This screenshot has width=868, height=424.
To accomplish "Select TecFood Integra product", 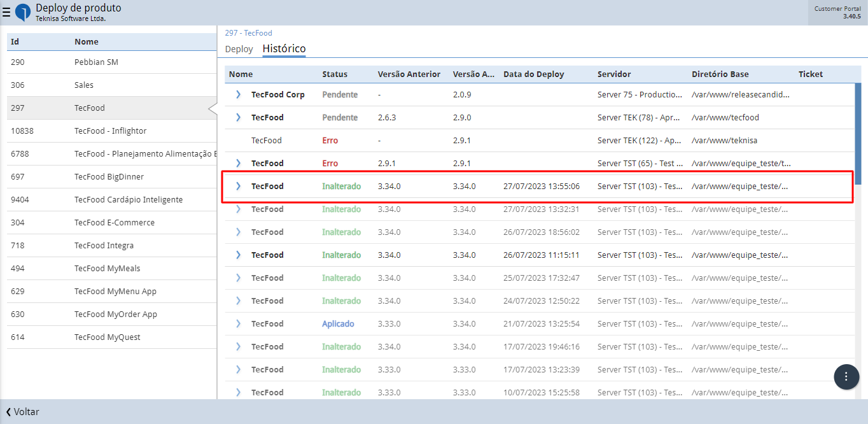I will click(112, 246).
